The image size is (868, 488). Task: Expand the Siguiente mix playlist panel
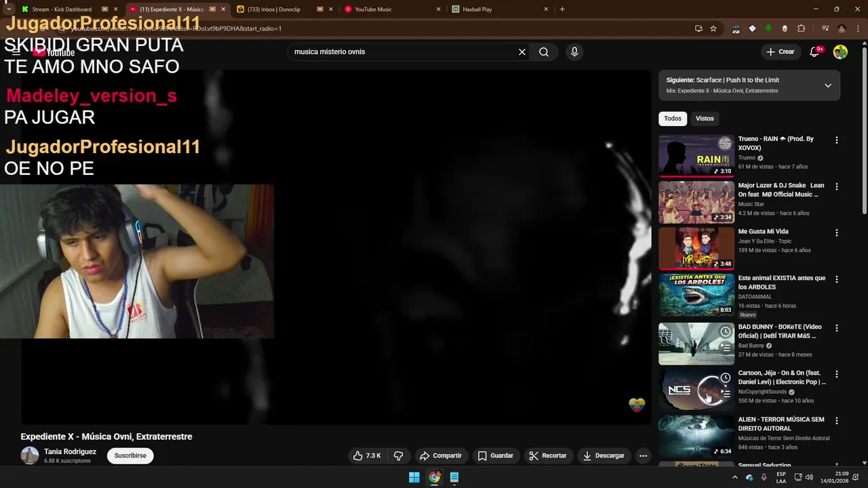pos(828,85)
